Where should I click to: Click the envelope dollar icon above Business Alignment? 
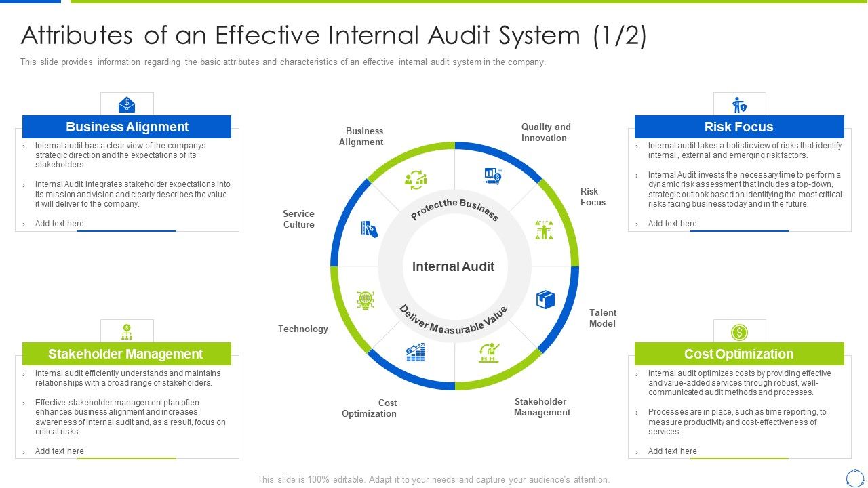tap(127, 105)
